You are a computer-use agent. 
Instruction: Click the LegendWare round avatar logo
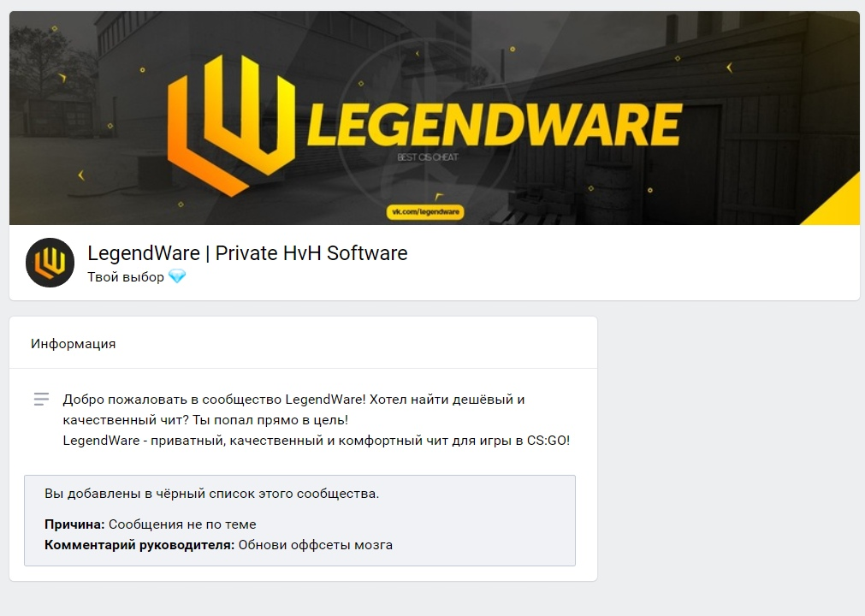[50, 263]
